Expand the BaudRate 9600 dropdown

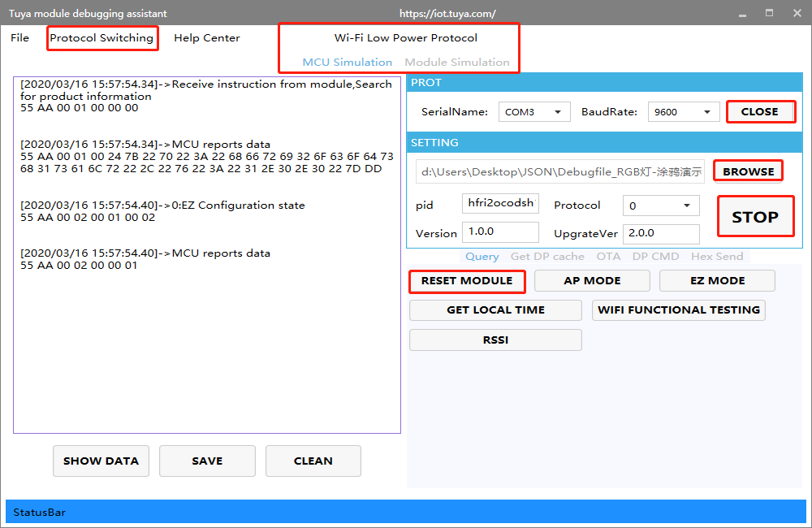coord(684,112)
